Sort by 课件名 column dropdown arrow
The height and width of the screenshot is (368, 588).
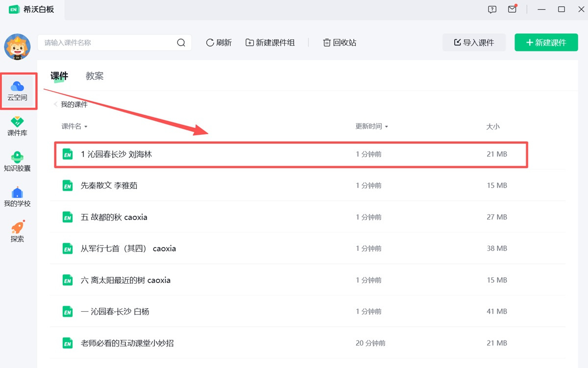86,127
